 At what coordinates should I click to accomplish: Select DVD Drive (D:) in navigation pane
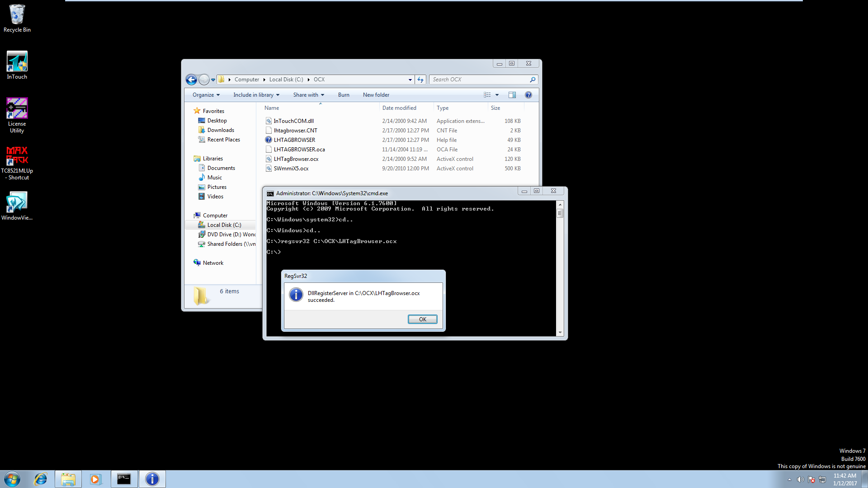[226, 235]
